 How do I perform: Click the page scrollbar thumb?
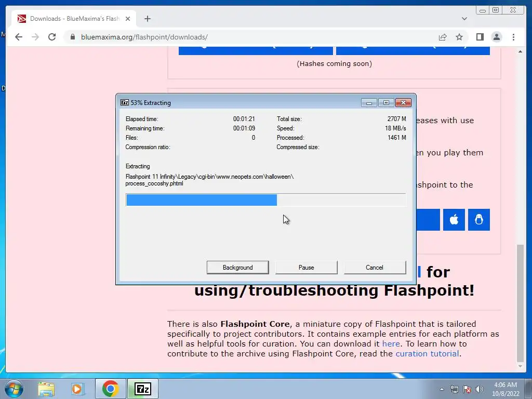[520, 303]
